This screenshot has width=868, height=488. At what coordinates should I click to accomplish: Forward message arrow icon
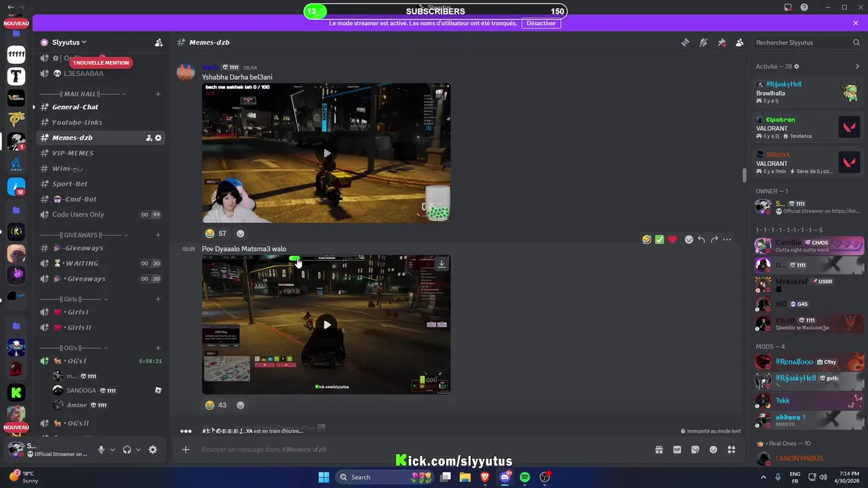click(714, 239)
